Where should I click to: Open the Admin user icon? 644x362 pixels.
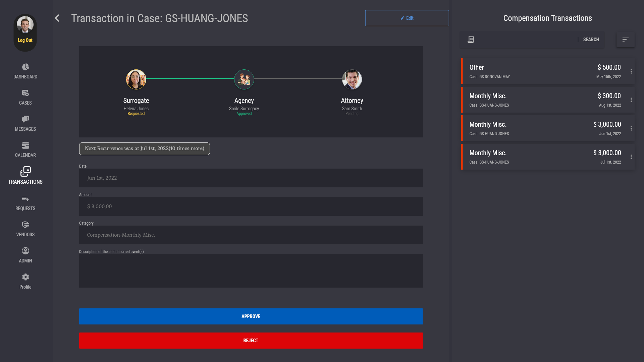[x=25, y=251]
